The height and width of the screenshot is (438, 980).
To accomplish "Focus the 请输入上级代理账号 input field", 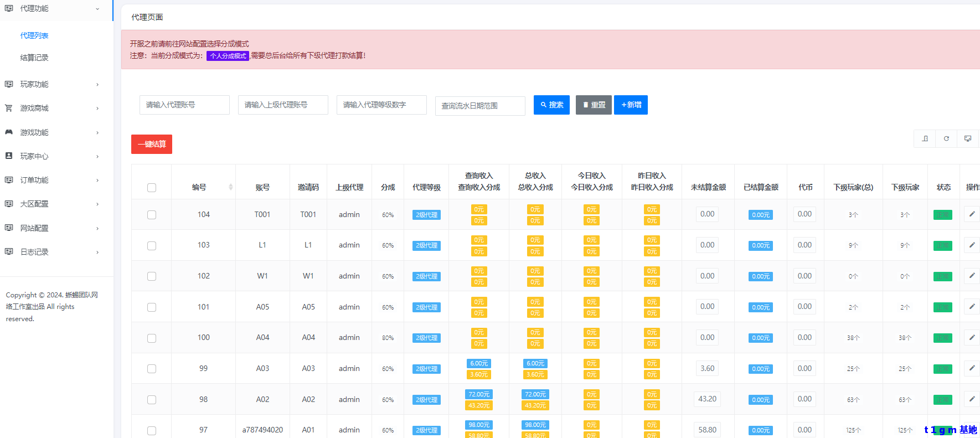I will click(x=283, y=105).
